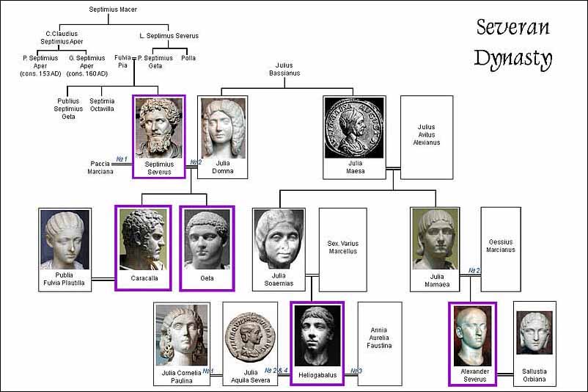588x392 pixels.
Task: Click the Septimius Macer name at top
Action: coord(112,10)
